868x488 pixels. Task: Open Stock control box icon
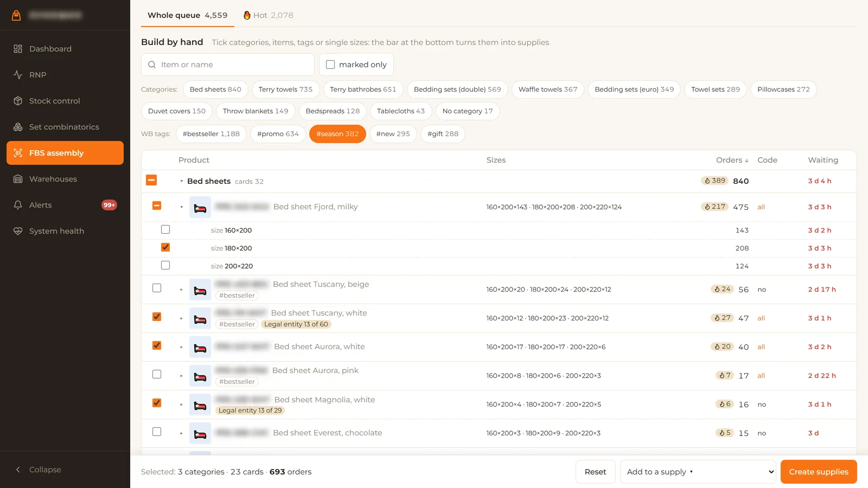(18, 101)
